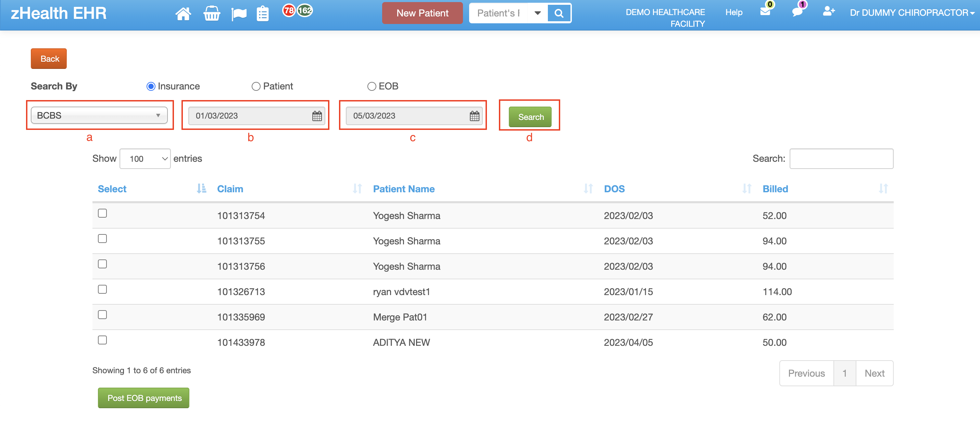Check the box for claim 101313755

click(x=102, y=239)
